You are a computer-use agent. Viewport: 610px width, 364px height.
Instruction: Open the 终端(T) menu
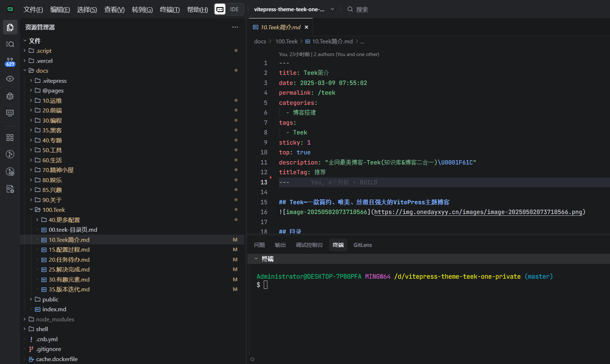click(x=170, y=9)
